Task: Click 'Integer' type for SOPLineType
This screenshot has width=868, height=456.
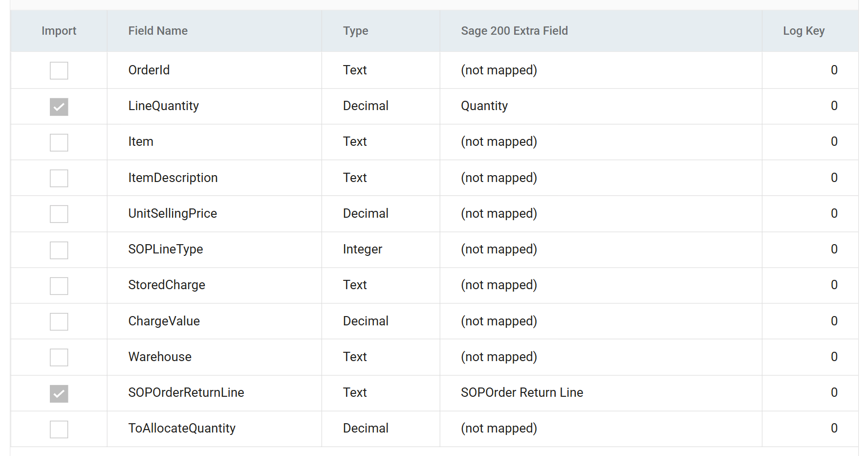Action: point(363,250)
